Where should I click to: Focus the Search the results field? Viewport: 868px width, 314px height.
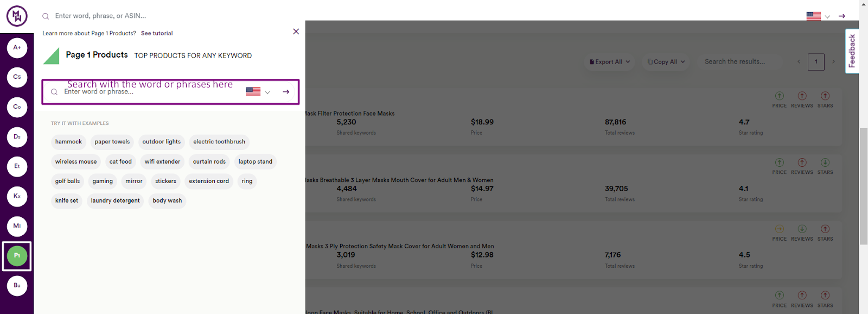pos(741,62)
